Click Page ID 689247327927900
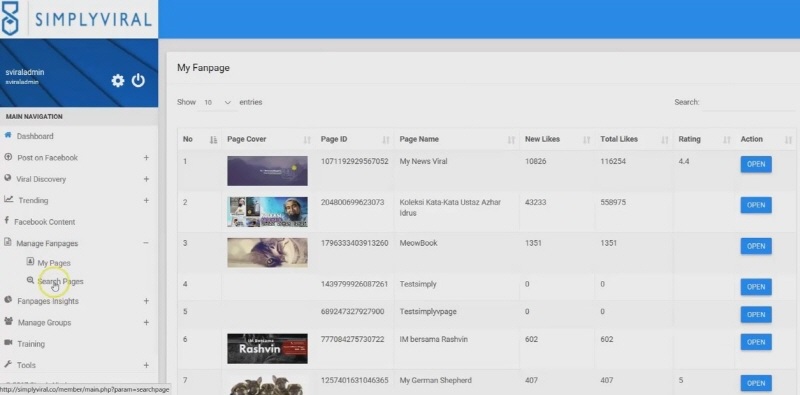 tap(353, 311)
